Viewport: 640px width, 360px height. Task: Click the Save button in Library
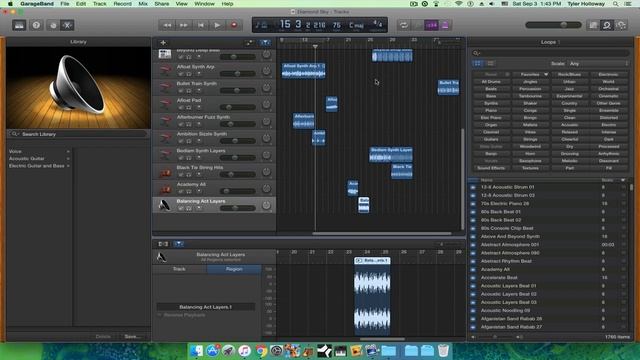point(132,336)
